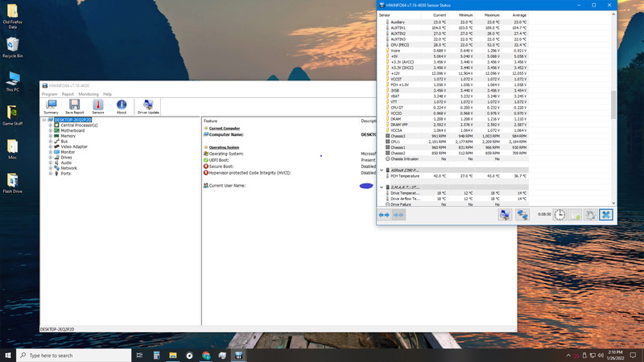Click the Save Report toolbar icon
This screenshot has width=644, height=362.
tap(74, 107)
